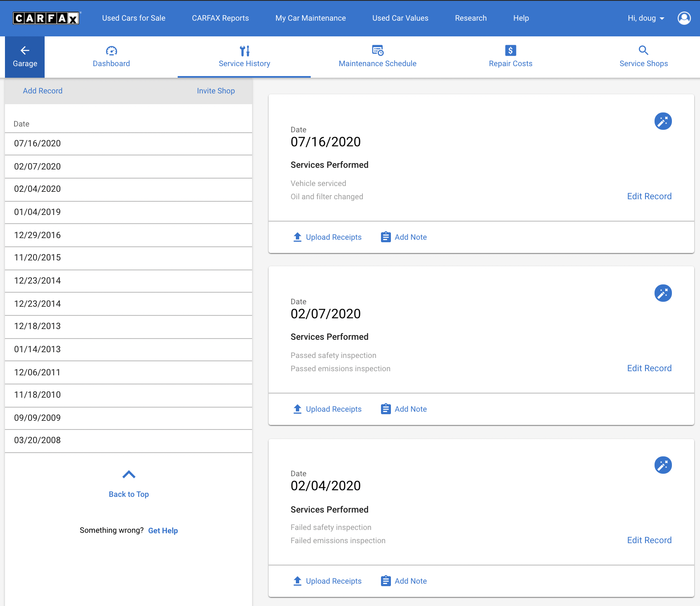Click the Service History wrench icon
The width and height of the screenshot is (700, 606).
tap(245, 51)
